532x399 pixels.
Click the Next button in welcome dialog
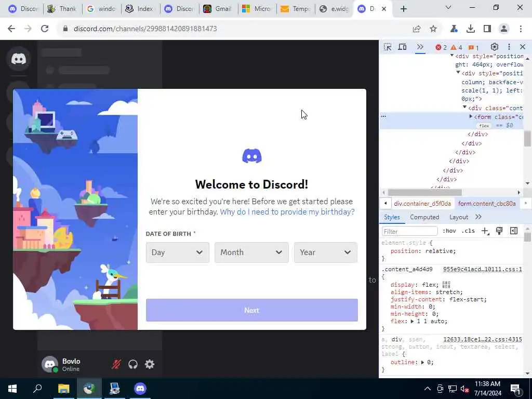point(252,310)
